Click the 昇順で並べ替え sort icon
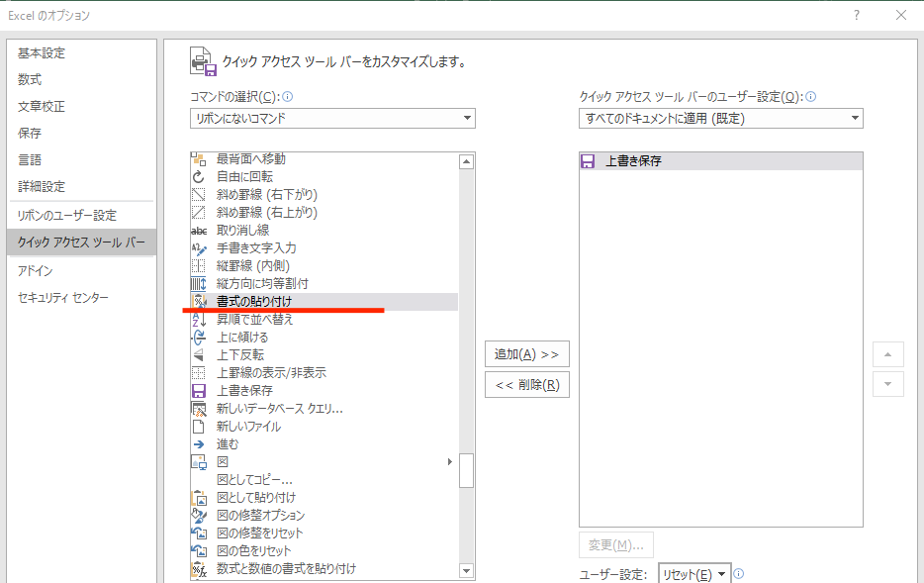The width and height of the screenshot is (924, 583). pos(199,320)
